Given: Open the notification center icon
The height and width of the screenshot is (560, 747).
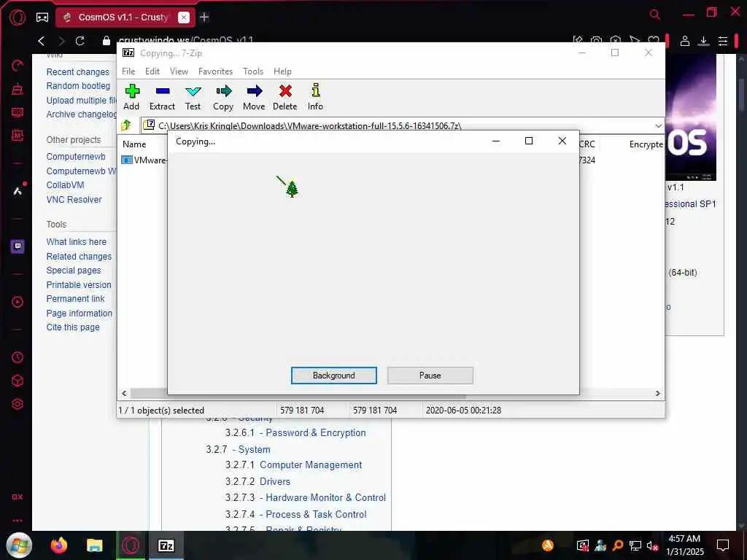Looking at the screenshot, I should 723,545.
